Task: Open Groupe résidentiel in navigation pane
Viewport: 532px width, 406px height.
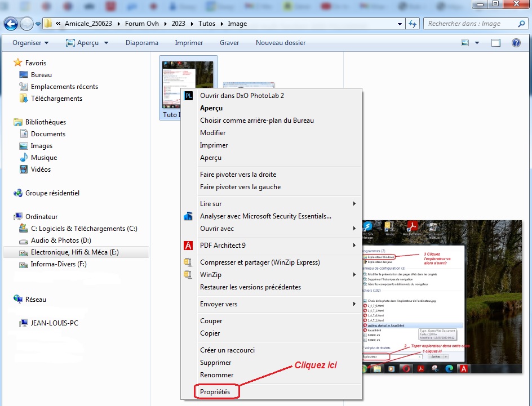Action: 52,193
